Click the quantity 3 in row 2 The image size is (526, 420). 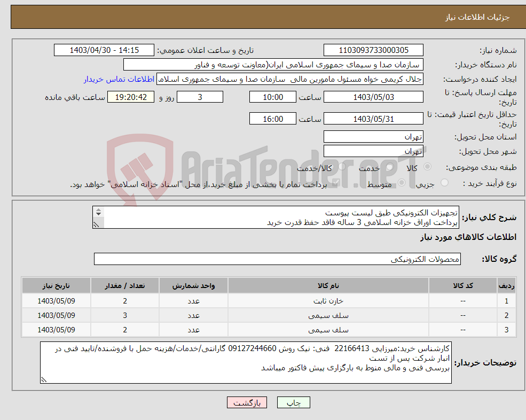[125, 316]
